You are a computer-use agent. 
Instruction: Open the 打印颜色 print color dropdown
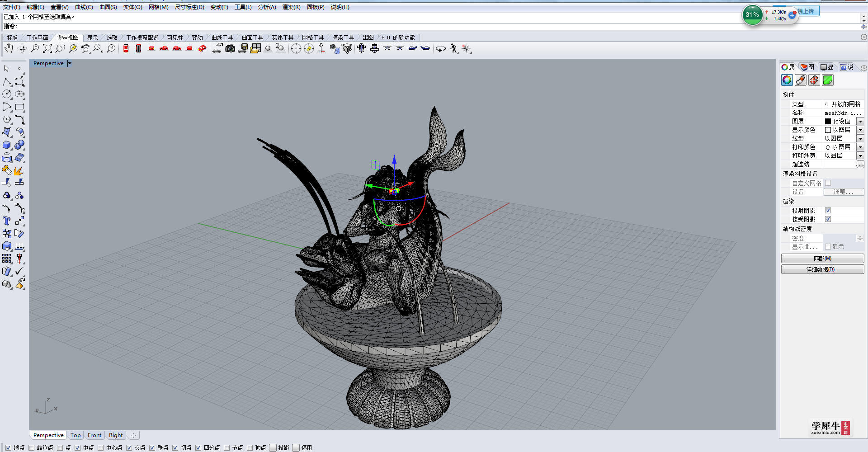pyautogui.click(x=860, y=147)
